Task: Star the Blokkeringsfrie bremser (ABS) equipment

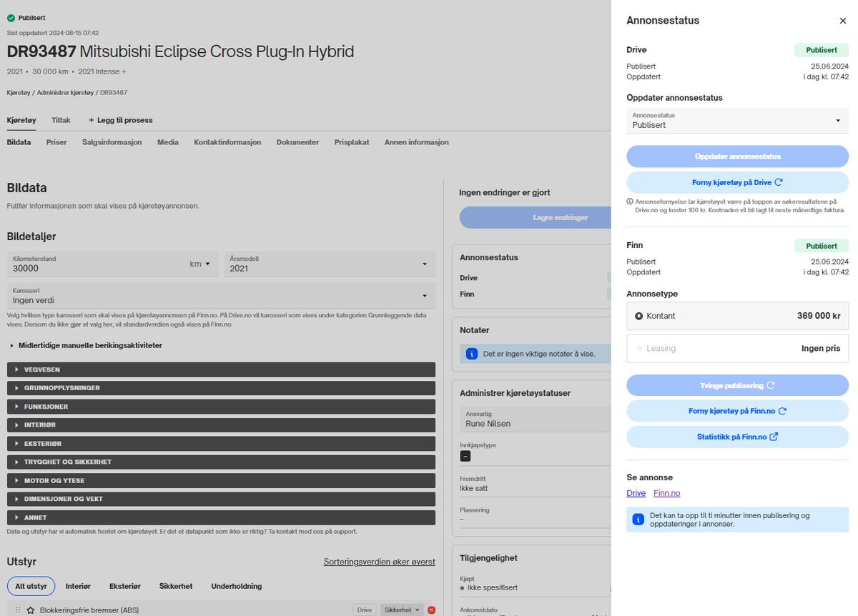Action: point(31,610)
